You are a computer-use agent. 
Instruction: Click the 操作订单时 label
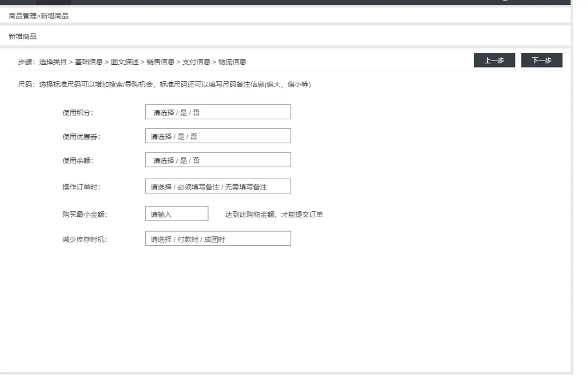[x=81, y=187]
